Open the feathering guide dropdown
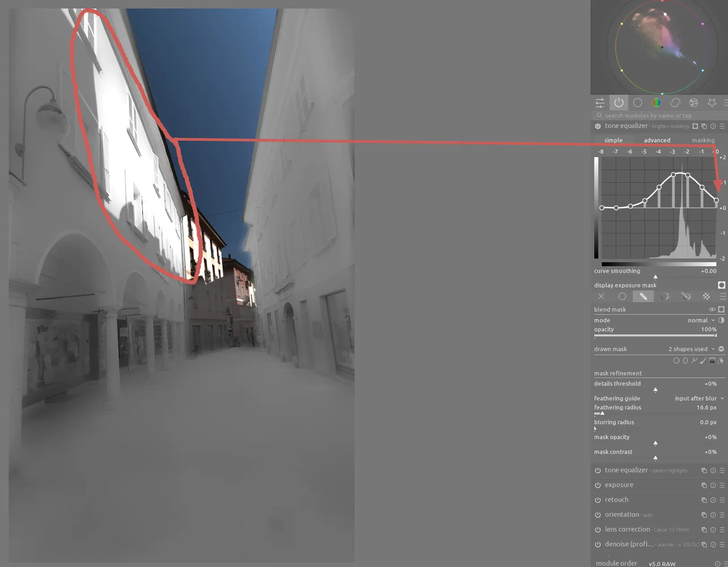This screenshot has height=567, width=728. (699, 398)
